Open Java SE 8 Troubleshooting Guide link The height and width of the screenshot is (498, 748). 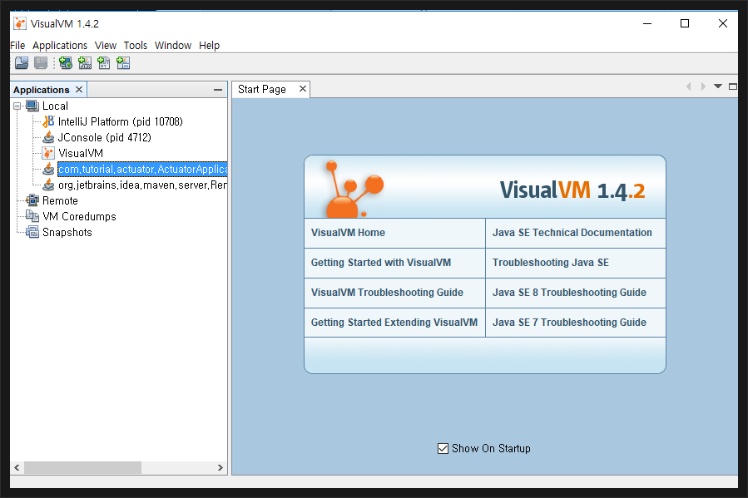(569, 292)
